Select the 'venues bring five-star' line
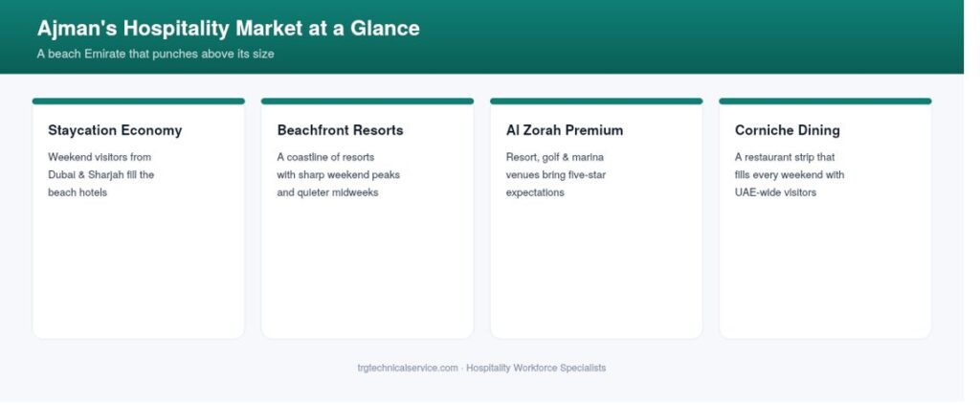 (x=556, y=174)
